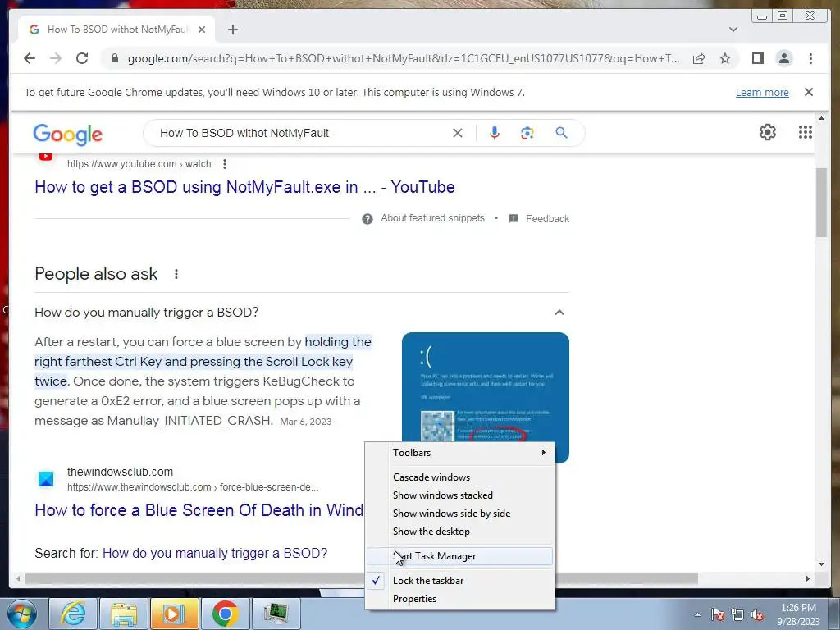The width and height of the screenshot is (840, 630).
Task: Open options dots beside People also ask
Action: pos(176,274)
